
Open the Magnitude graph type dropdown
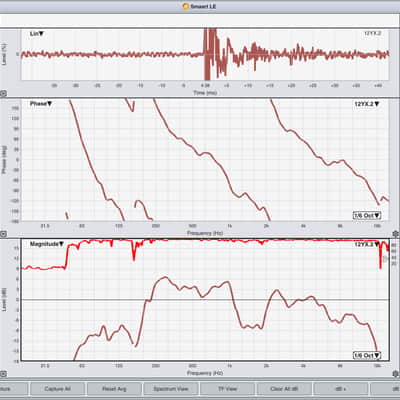tap(47, 244)
